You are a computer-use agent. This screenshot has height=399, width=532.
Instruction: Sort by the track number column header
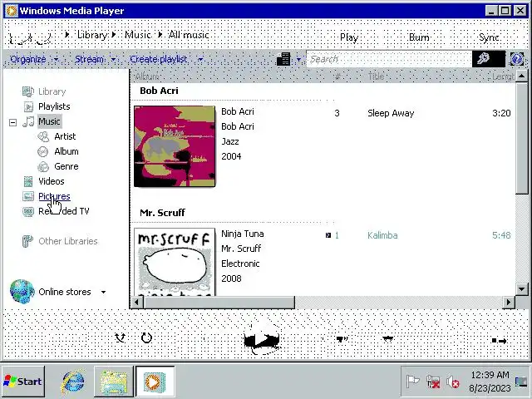pos(337,76)
